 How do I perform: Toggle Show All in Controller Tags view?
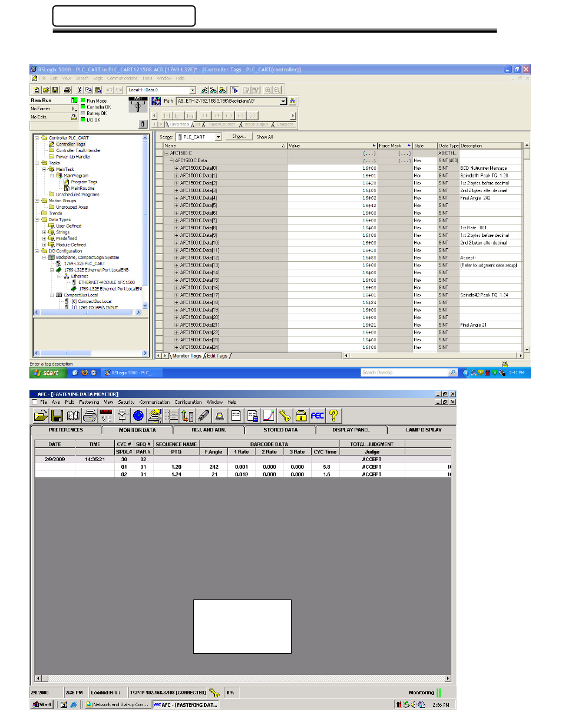[x=264, y=136]
